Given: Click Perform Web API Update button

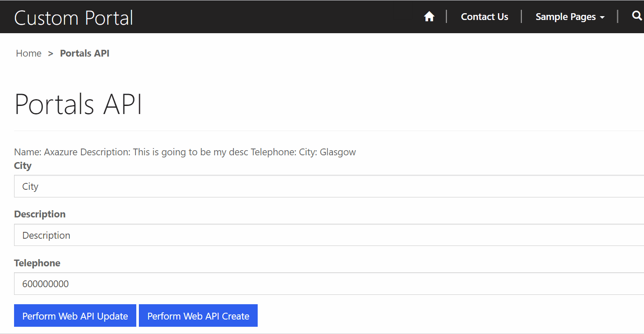Looking at the screenshot, I should click(75, 316).
